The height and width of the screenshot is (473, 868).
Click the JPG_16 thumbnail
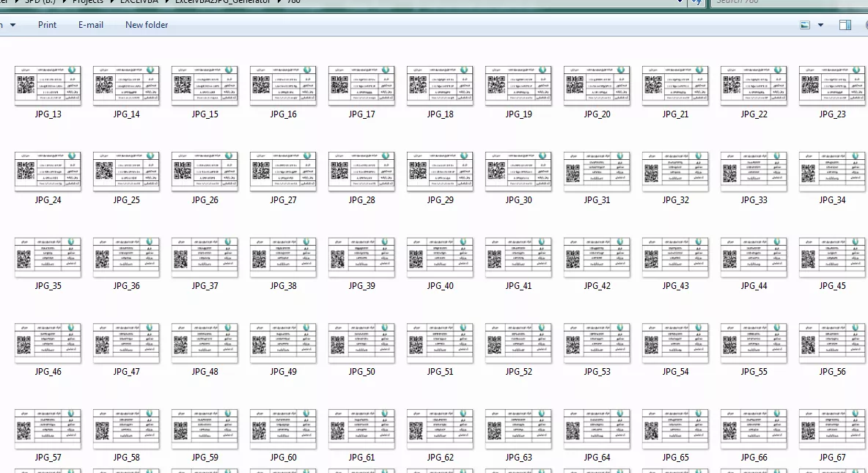point(284,85)
